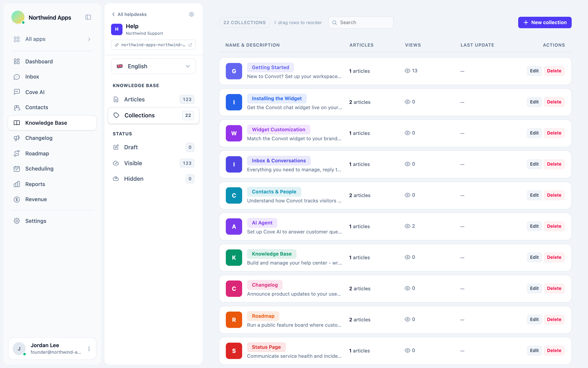The width and height of the screenshot is (588, 368).
Task: Click the teal Contacts & People C icon
Action: click(x=234, y=195)
